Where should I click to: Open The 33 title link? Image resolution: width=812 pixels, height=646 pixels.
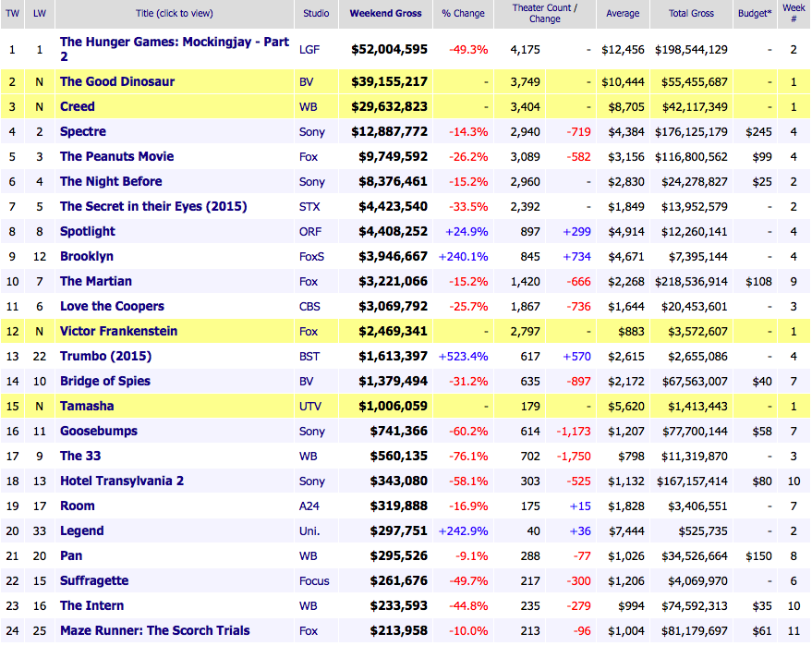(80, 456)
